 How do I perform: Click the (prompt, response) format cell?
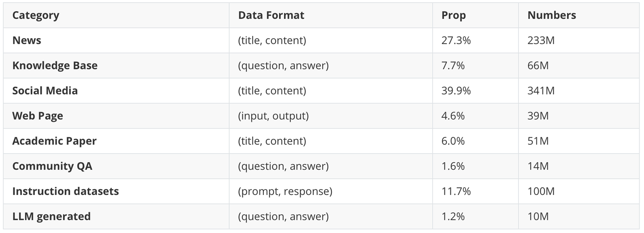[285, 191]
